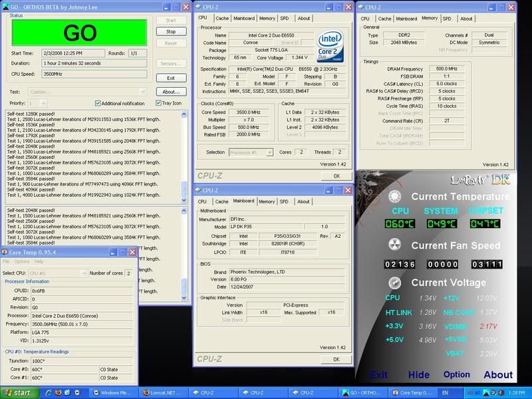This screenshot has width=532, height=399.
Task: Open the Options menu in Core Temp
Action: point(23,261)
